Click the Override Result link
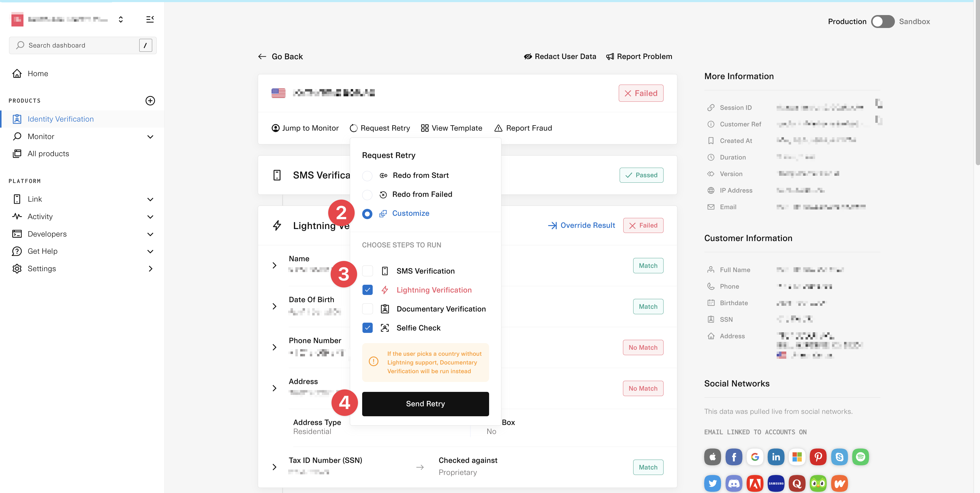980x493 pixels. pyautogui.click(x=581, y=225)
